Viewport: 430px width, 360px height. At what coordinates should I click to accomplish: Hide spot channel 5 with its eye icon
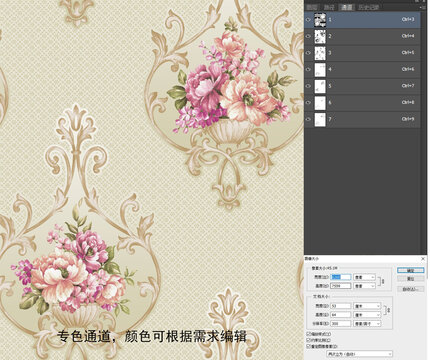point(308,86)
